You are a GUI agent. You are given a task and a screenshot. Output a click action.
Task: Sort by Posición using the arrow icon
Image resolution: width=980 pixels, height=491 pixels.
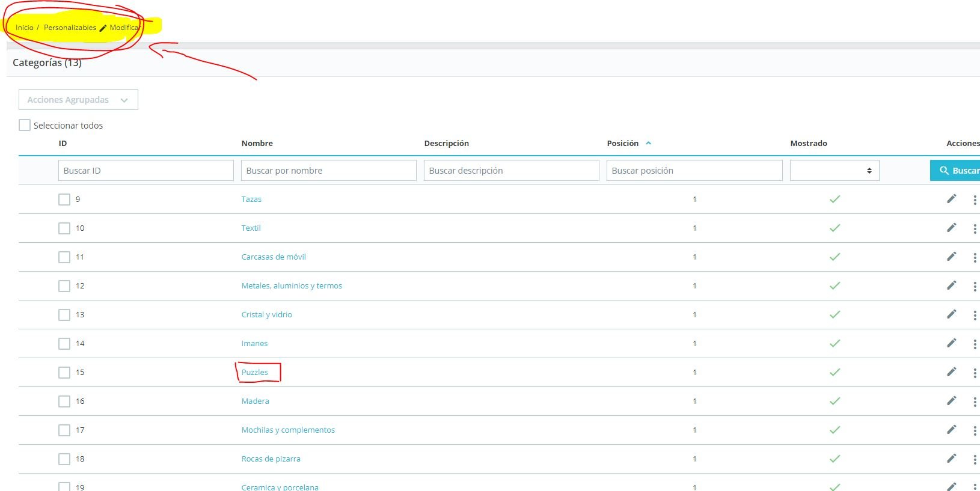click(648, 143)
